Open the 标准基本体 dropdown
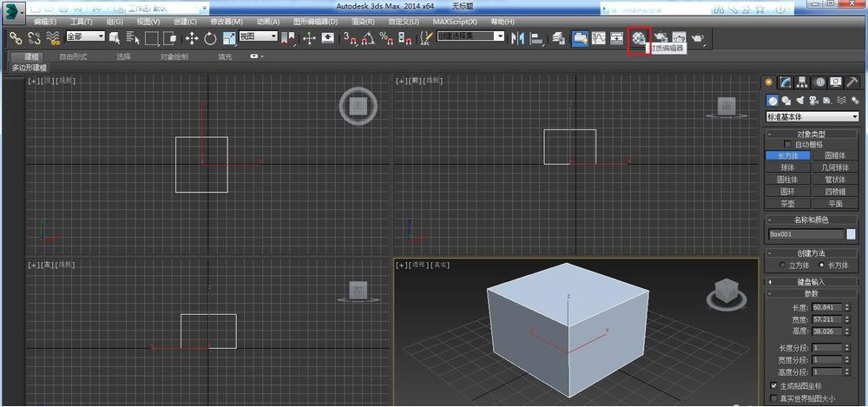The image size is (868, 407). tap(812, 116)
